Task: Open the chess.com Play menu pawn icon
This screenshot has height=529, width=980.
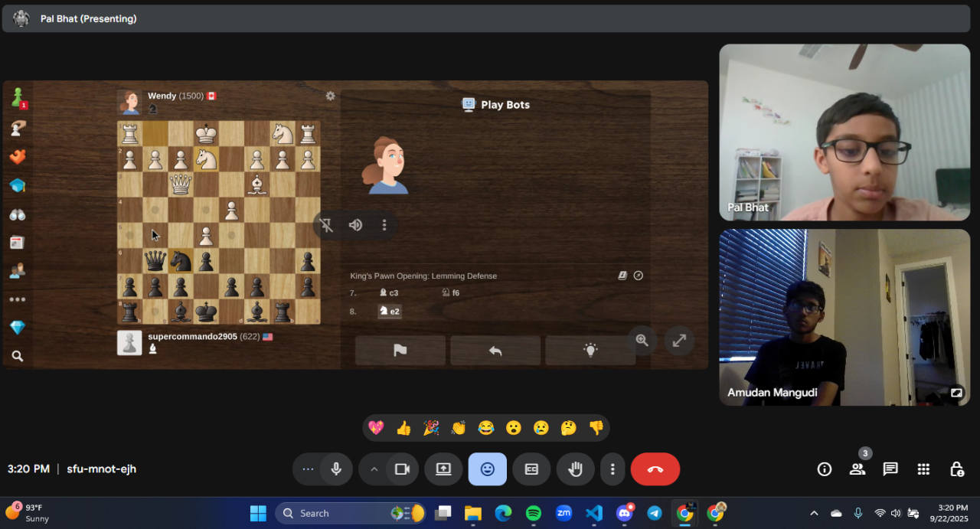Action: 18,97
